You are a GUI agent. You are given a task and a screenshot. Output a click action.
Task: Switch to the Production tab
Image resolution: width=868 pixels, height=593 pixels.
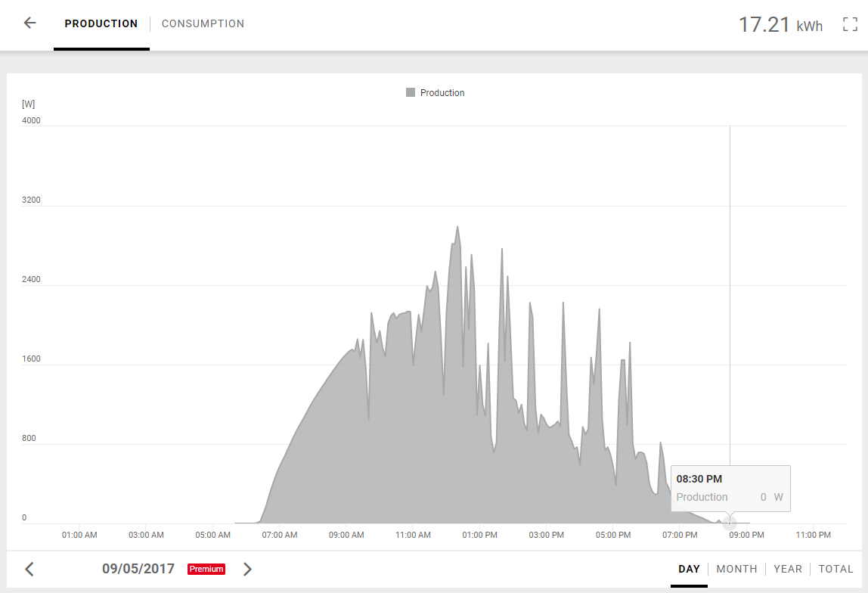click(x=101, y=23)
